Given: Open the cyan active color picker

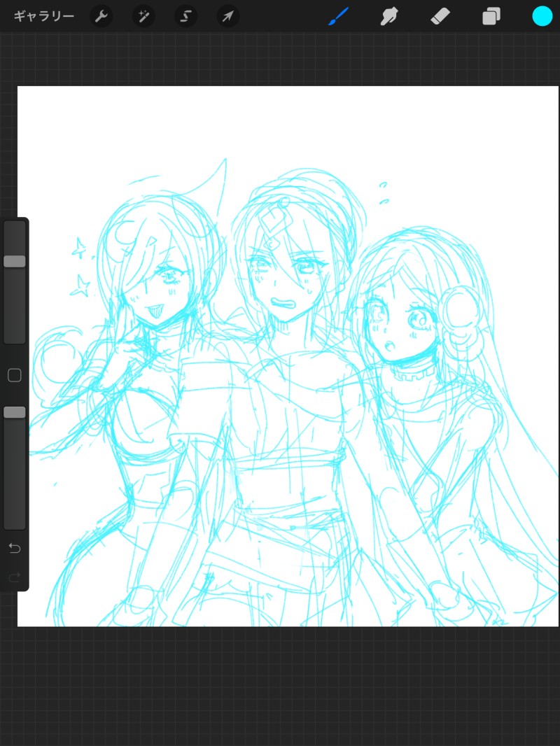Looking at the screenshot, I should (x=542, y=17).
